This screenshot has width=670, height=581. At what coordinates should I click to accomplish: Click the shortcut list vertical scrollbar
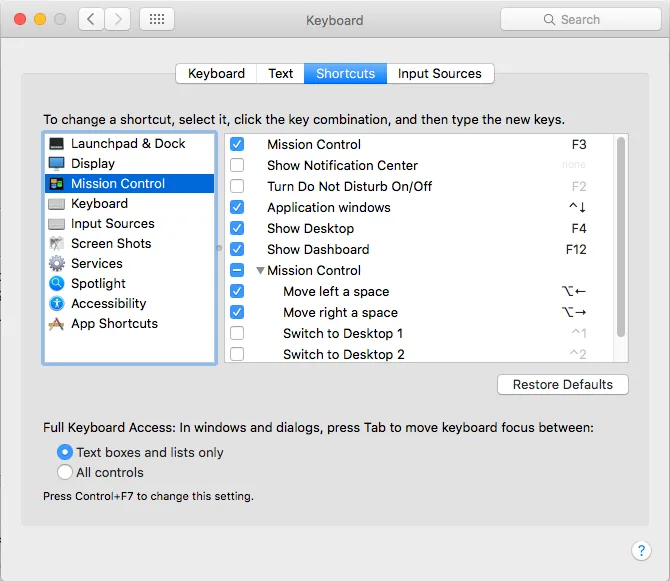[621, 237]
